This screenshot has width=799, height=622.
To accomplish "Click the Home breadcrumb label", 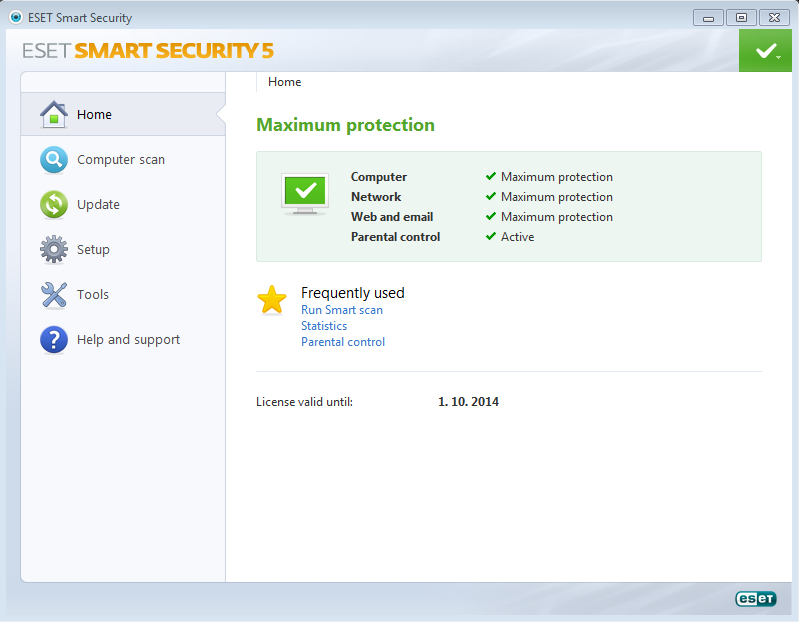I will point(284,82).
